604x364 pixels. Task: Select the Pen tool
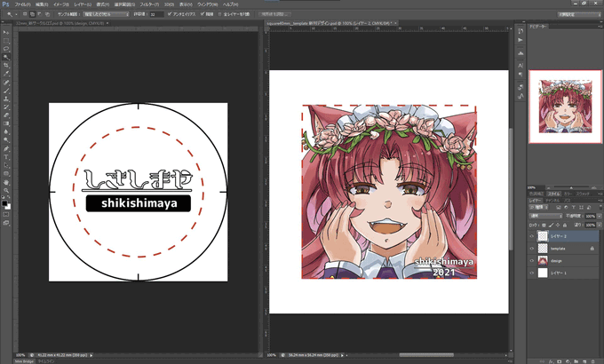click(6, 148)
